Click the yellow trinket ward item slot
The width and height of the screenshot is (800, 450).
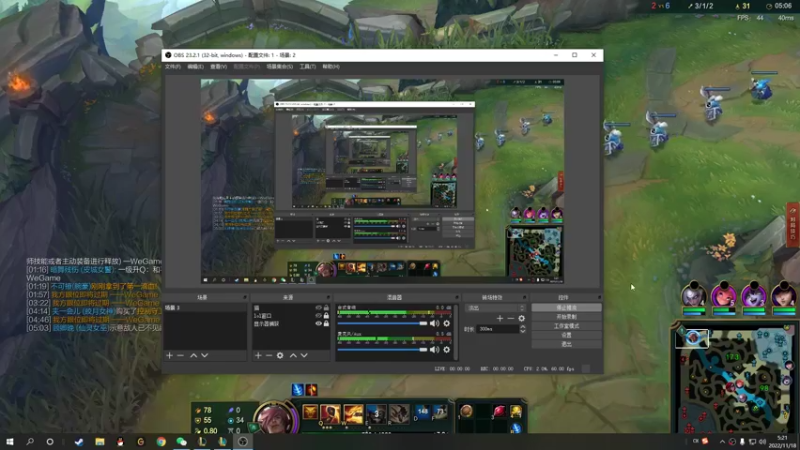[516, 411]
